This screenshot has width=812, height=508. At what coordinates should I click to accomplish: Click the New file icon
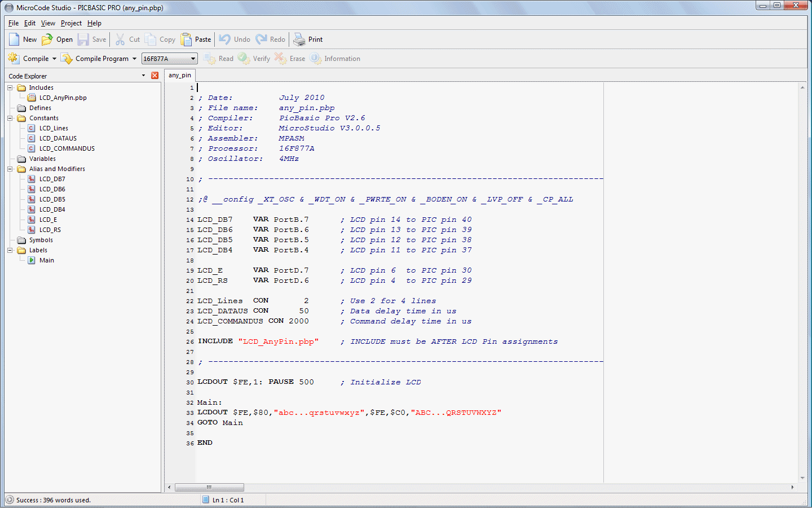click(x=14, y=40)
